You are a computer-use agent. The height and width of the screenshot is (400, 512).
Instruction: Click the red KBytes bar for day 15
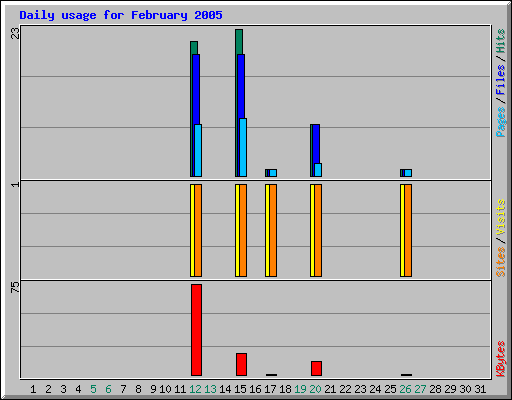coord(241,364)
